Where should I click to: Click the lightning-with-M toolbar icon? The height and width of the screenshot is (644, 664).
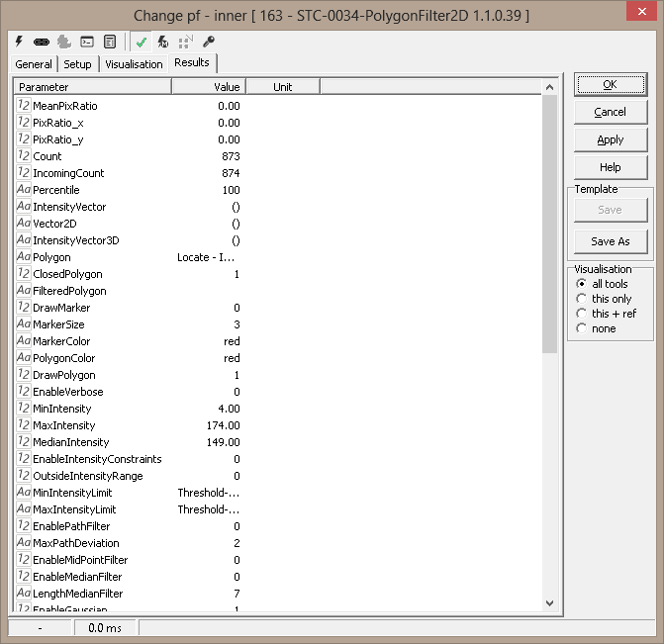[x=163, y=42]
